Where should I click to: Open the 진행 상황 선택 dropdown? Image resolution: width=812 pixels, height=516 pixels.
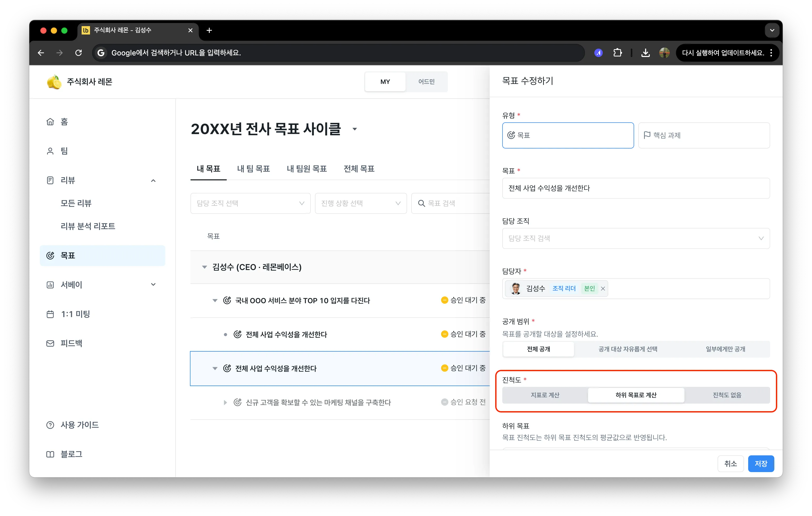pyautogui.click(x=361, y=203)
